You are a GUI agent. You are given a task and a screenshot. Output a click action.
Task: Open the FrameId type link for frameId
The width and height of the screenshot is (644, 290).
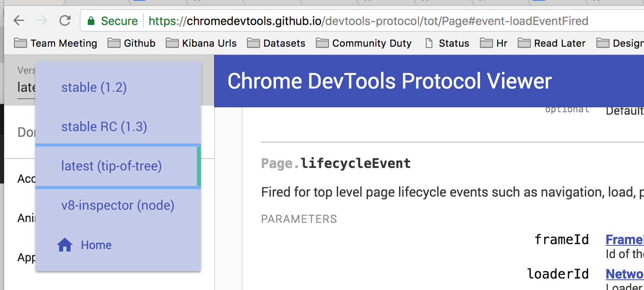tap(625, 239)
